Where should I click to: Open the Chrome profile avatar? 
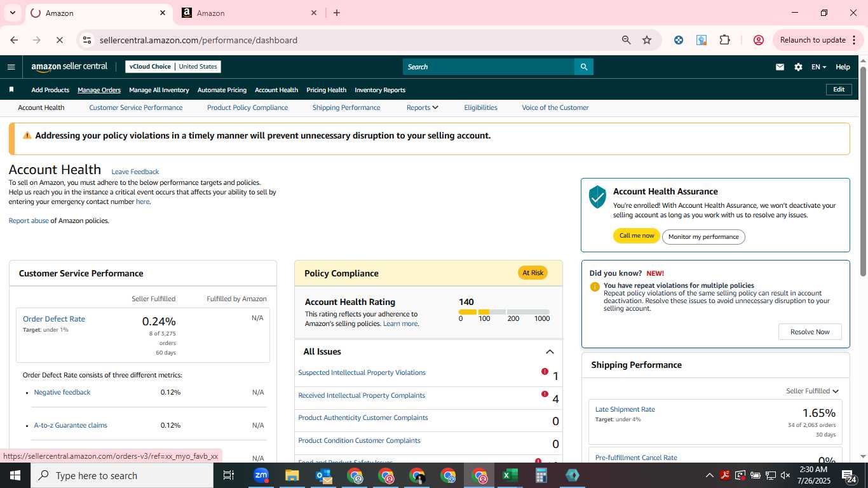(758, 40)
